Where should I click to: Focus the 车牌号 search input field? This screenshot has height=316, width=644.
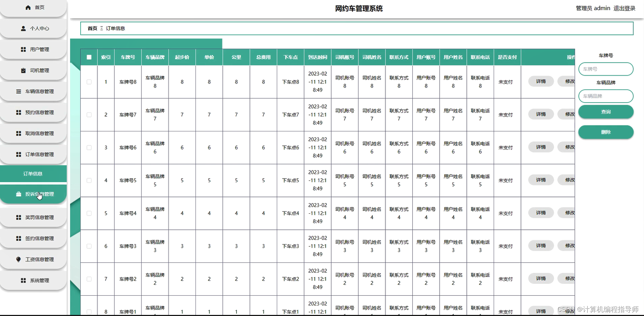(606, 69)
